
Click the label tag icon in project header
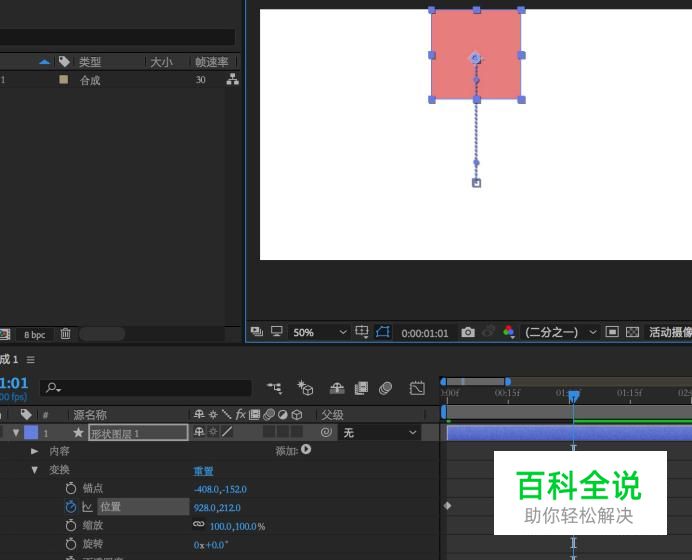(64, 61)
